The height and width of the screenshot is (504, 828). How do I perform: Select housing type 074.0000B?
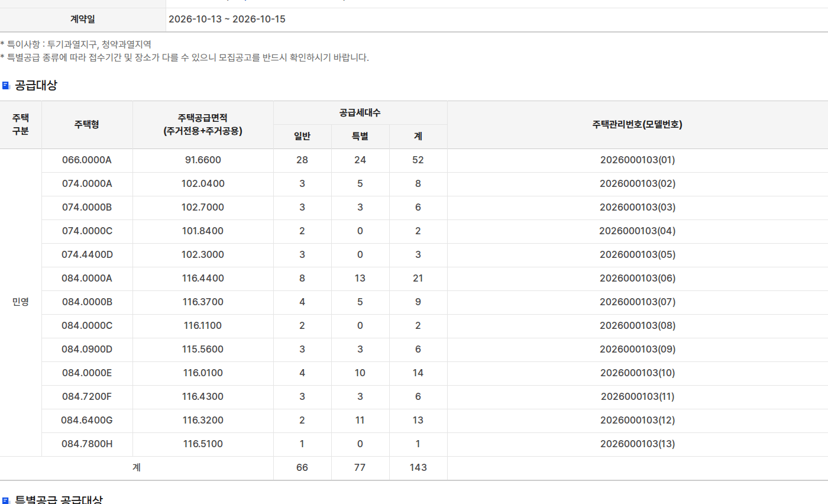(87, 208)
